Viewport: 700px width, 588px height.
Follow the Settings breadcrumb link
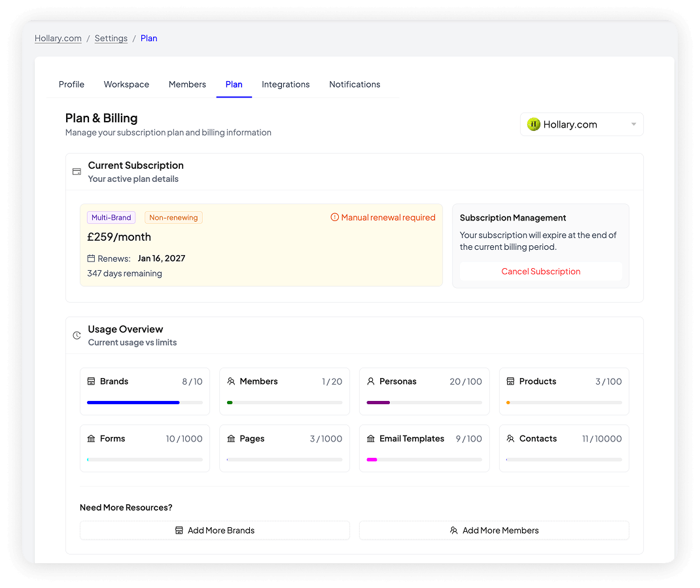coord(111,38)
